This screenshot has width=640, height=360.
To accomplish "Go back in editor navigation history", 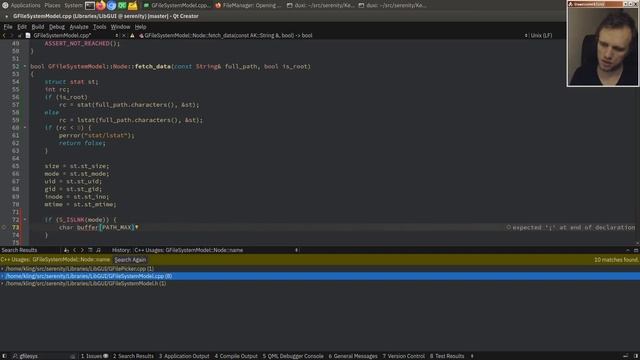I will 4,36.
